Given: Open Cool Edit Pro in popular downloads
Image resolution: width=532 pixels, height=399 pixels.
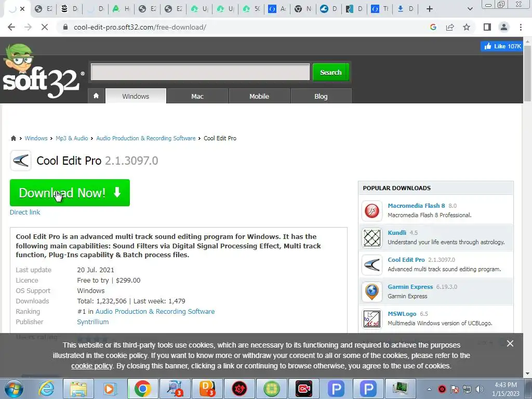Looking at the screenshot, I should pos(406,260).
